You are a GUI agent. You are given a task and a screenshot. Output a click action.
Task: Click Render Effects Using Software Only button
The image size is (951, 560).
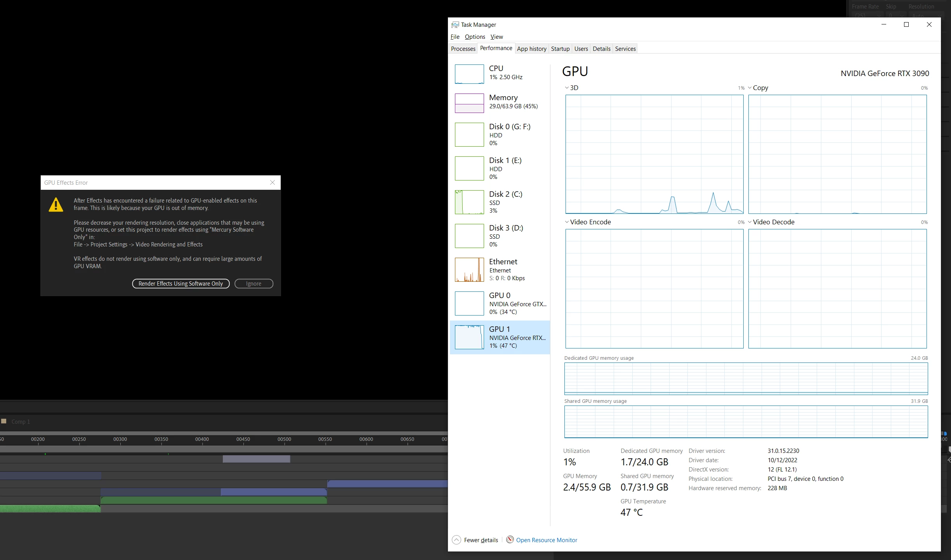tap(180, 284)
